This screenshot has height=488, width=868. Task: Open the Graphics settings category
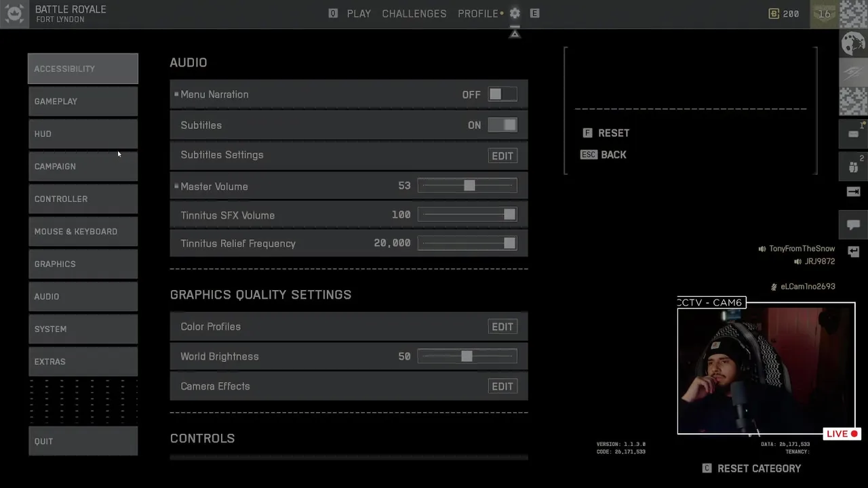coord(83,264)
